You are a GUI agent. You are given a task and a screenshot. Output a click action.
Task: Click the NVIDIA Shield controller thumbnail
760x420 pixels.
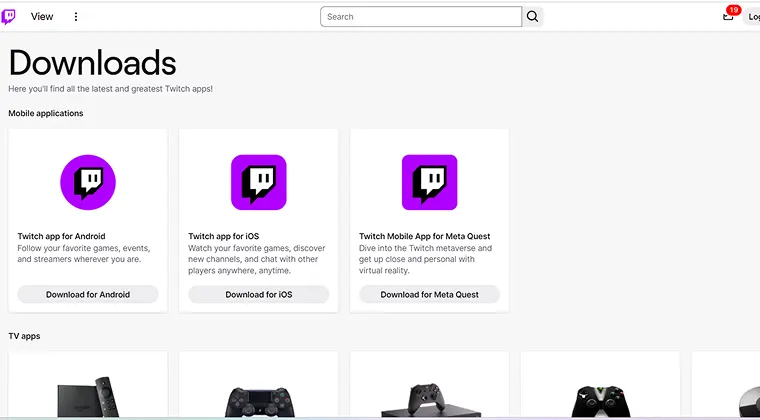600,401
